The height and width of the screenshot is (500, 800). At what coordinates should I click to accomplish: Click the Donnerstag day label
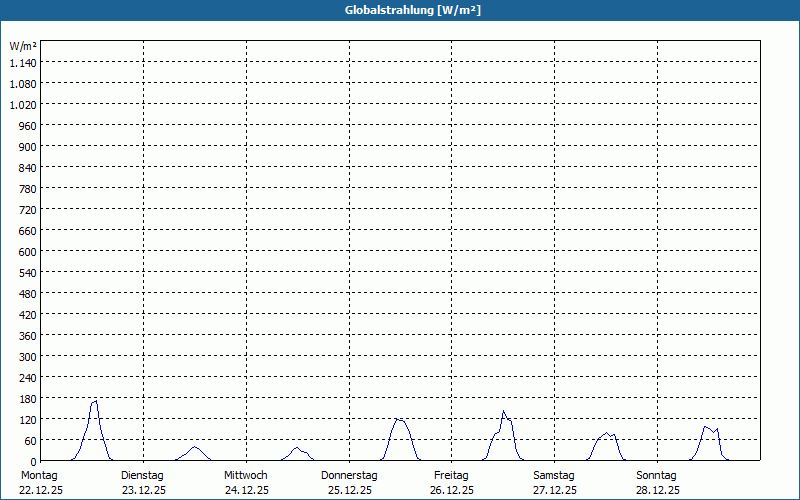(x=349, y=476)
